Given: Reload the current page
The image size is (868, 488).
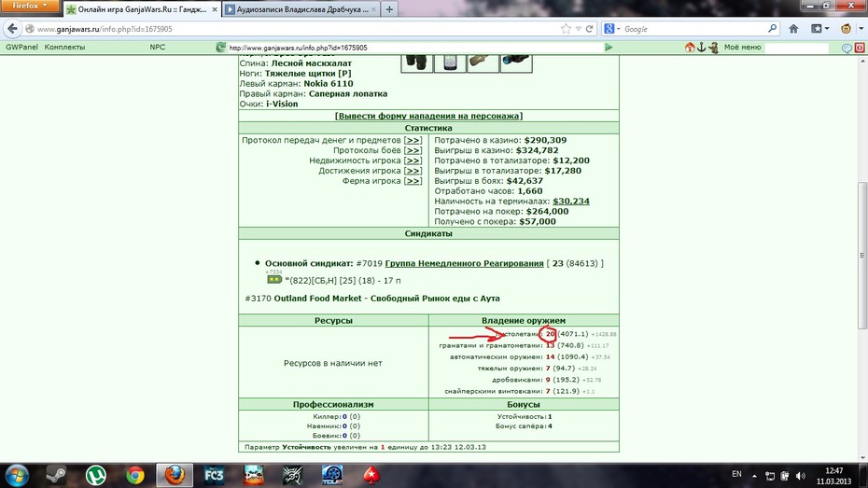Looking at the screenshot, I should pos(590,29).
